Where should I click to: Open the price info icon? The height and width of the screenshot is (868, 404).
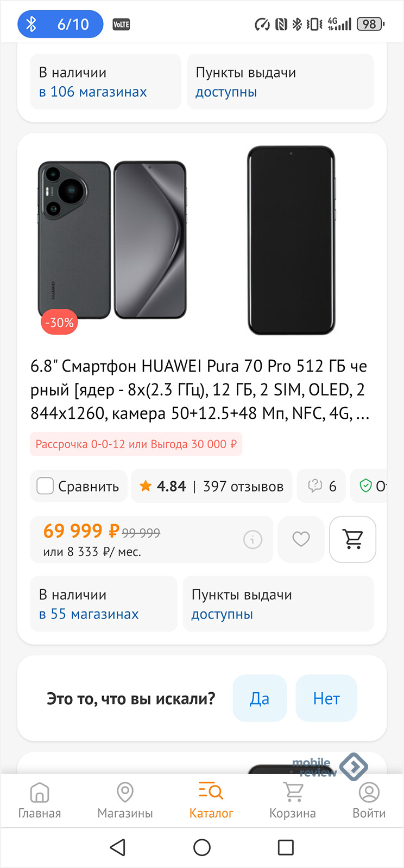[252, 539]
